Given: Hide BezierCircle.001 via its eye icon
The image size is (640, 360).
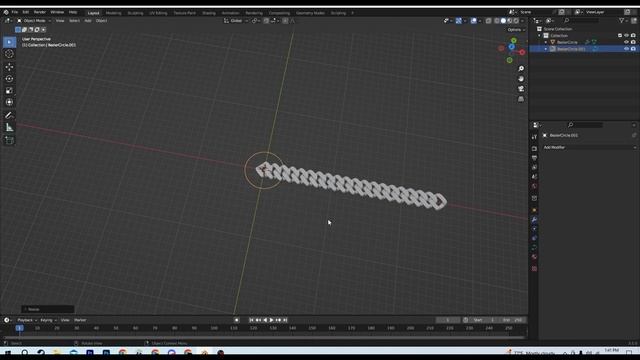Looking at the screenshot, I should (627, 49).
